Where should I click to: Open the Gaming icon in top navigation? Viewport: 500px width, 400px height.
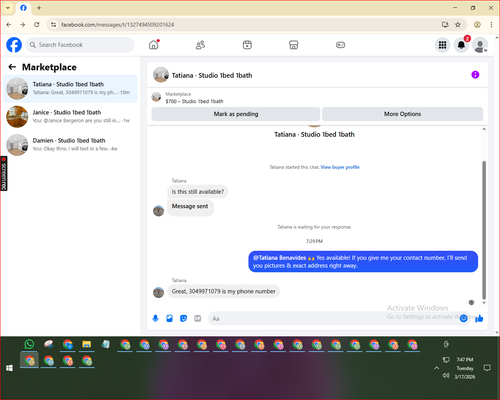(340, 45)
